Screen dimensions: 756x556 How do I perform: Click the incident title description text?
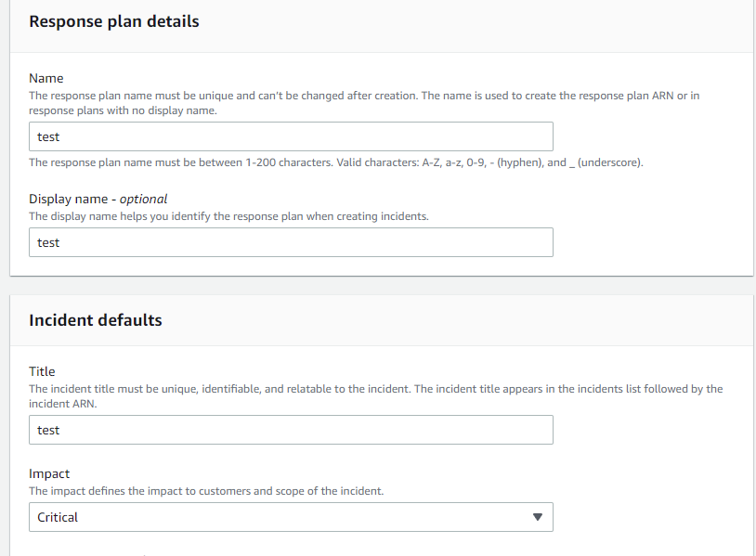pyautogui.click(x=375, y=396)
